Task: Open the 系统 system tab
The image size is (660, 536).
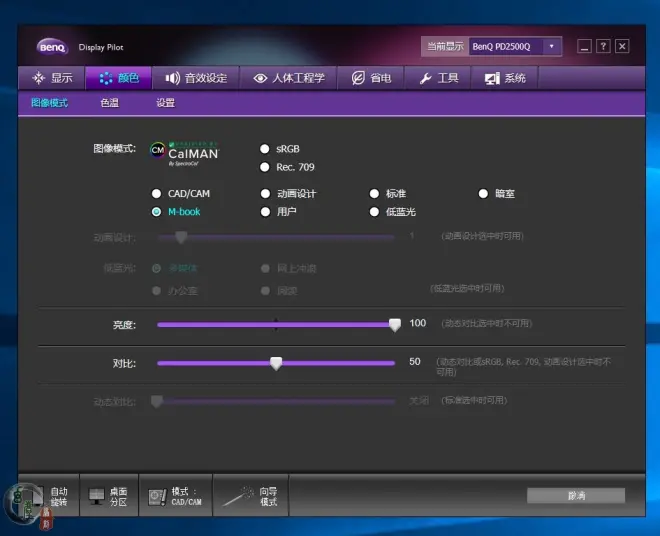Action: pyautogui.click(x=505, y=78)
